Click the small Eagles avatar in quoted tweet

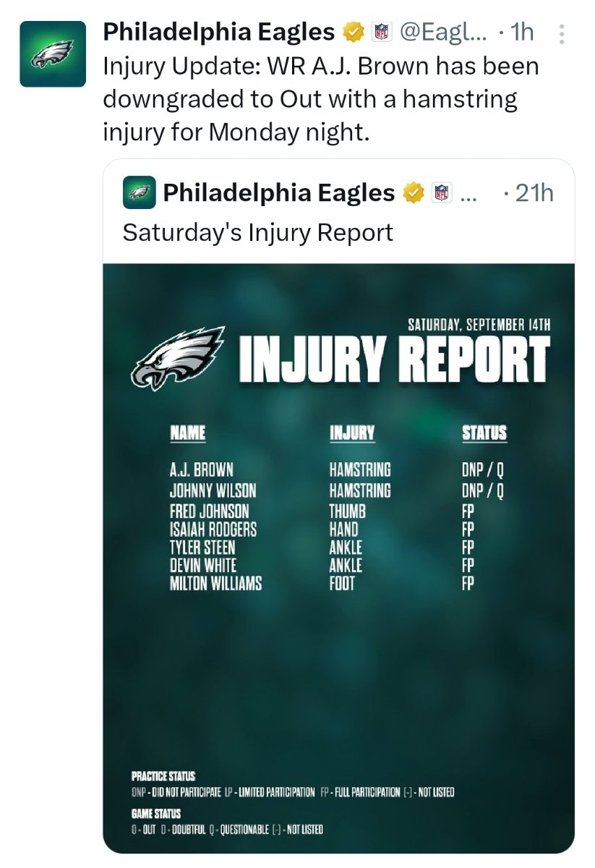tap(138, 193)
